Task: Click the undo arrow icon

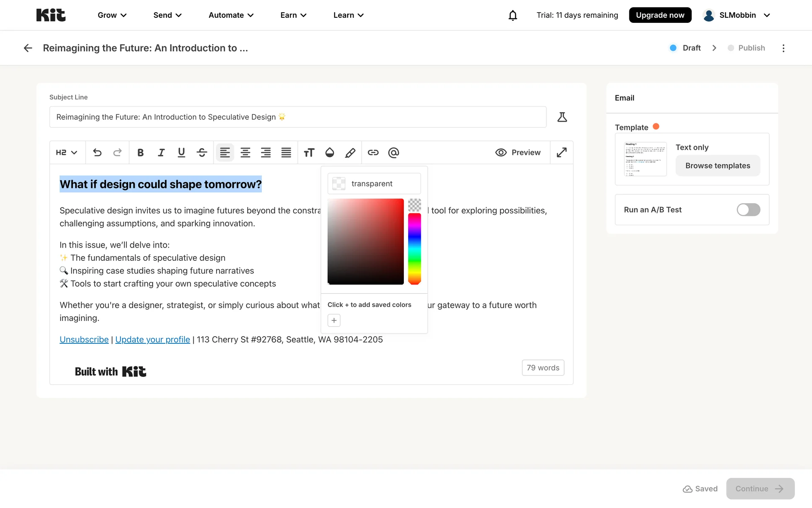Action: click(97, 152)
